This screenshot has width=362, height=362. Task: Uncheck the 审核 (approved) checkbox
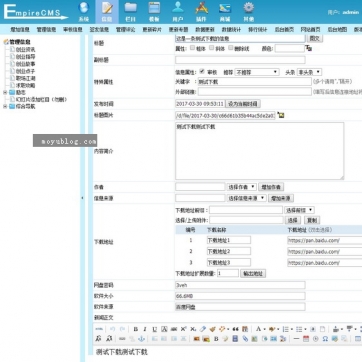coord(202,71)
